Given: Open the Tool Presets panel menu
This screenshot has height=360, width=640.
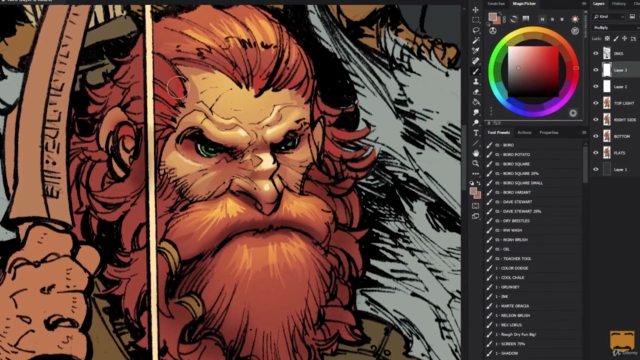Looking at the screenshot, I should pyautogui.click(x=584, y=133).
